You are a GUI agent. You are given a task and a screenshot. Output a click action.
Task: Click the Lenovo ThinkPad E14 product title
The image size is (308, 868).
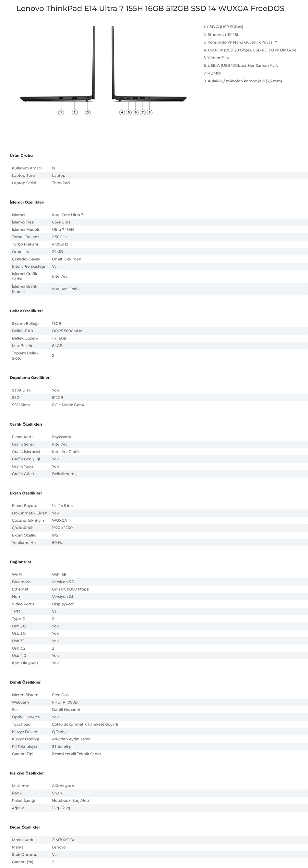(150, 8)
